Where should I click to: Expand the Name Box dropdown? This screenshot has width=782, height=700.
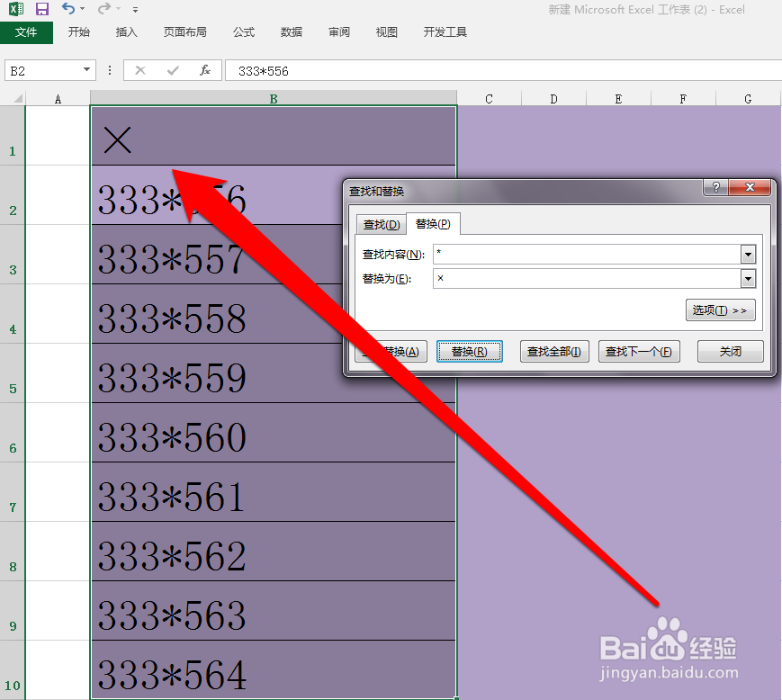(86, 70)
